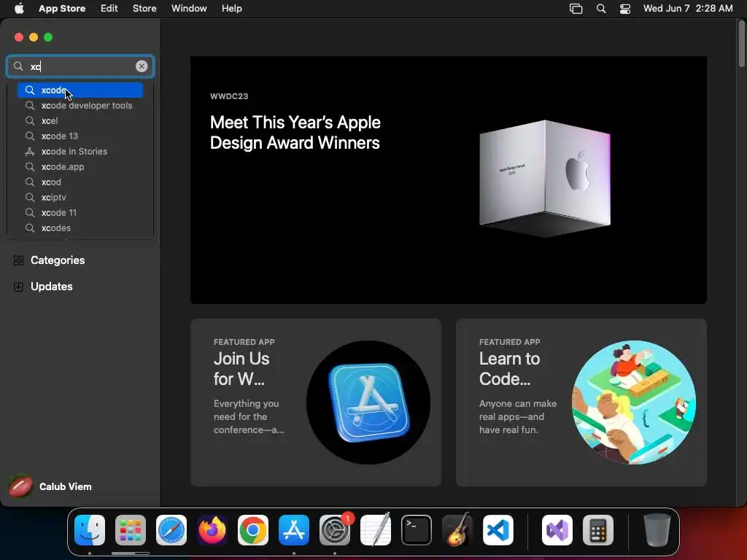
Task: Launch Terminal from the Dock
Action: tap(417, 530)
